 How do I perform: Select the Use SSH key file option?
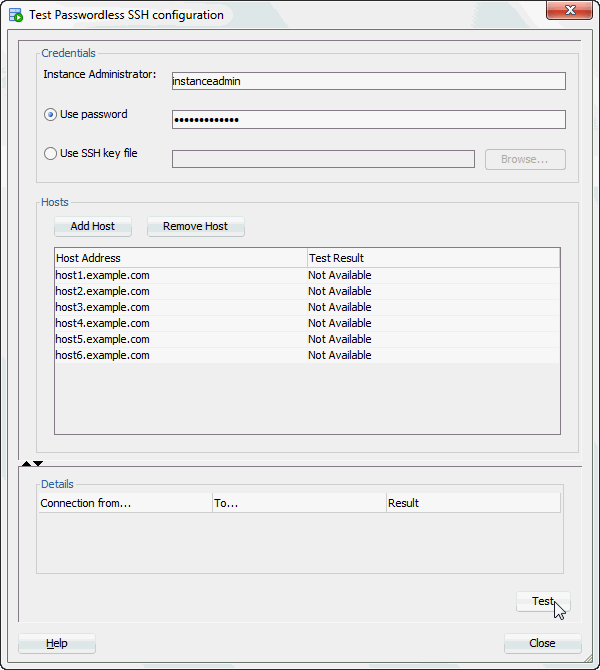point(50,153)
